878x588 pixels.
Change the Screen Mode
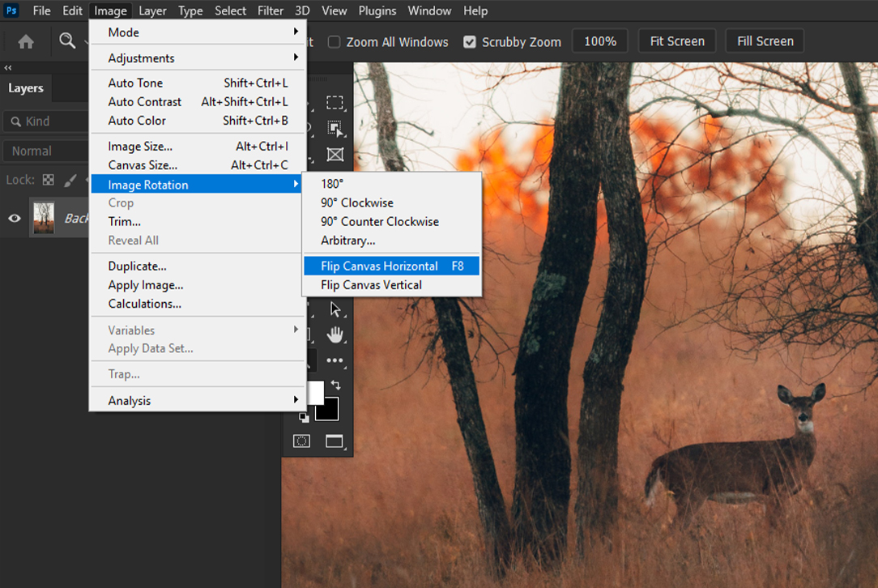(335, 440)
